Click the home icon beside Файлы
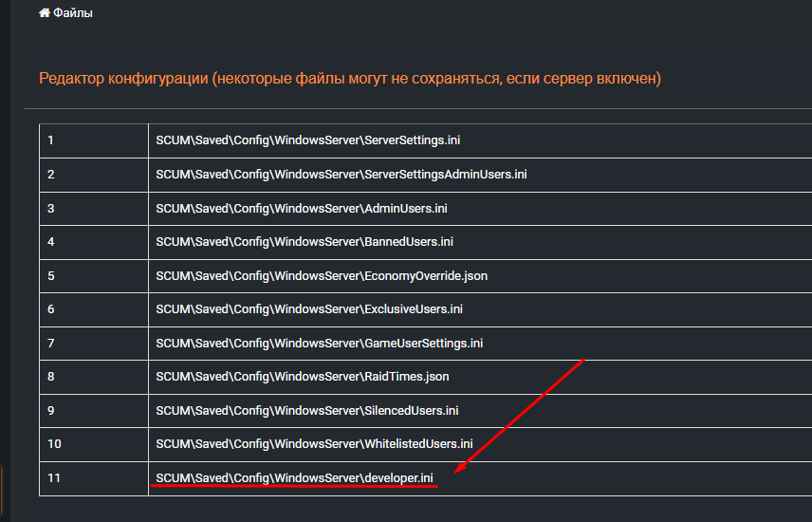This screenshot has height=522, width=812. pos(44,13)
